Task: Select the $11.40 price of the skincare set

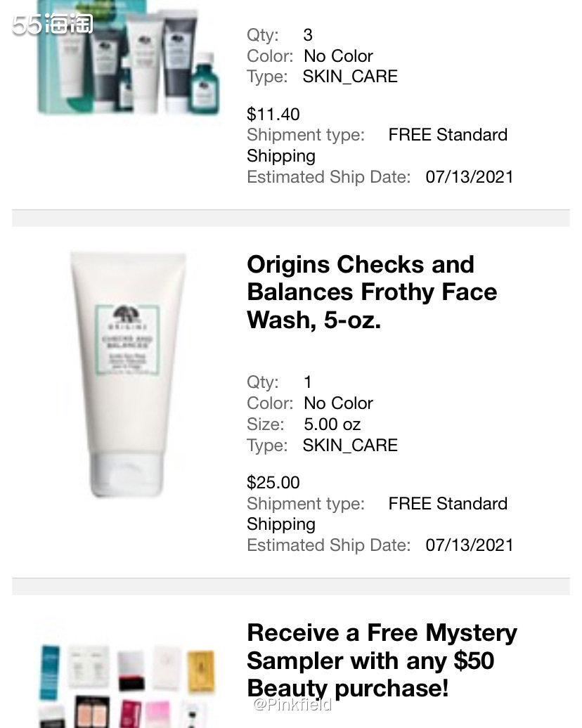Action: 273,115
